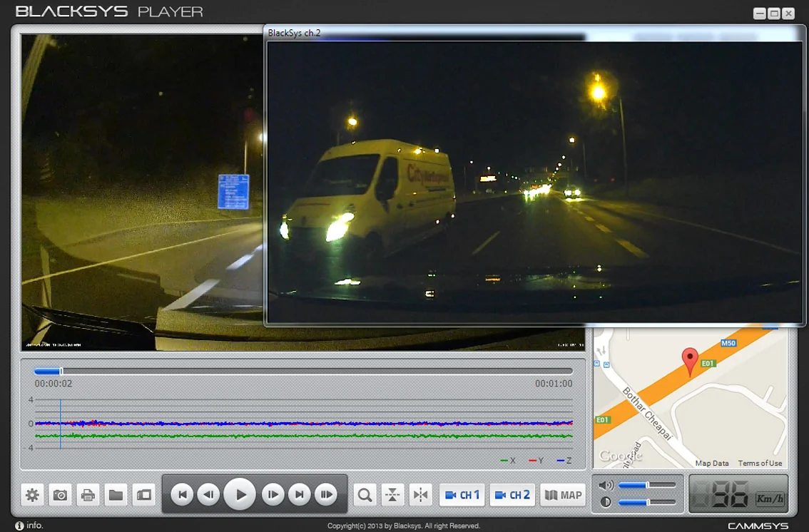Image resolution: width=809 pixels, height=532 pixels.
Task: Click the fast playback speed button
Action: click(326, 495)
